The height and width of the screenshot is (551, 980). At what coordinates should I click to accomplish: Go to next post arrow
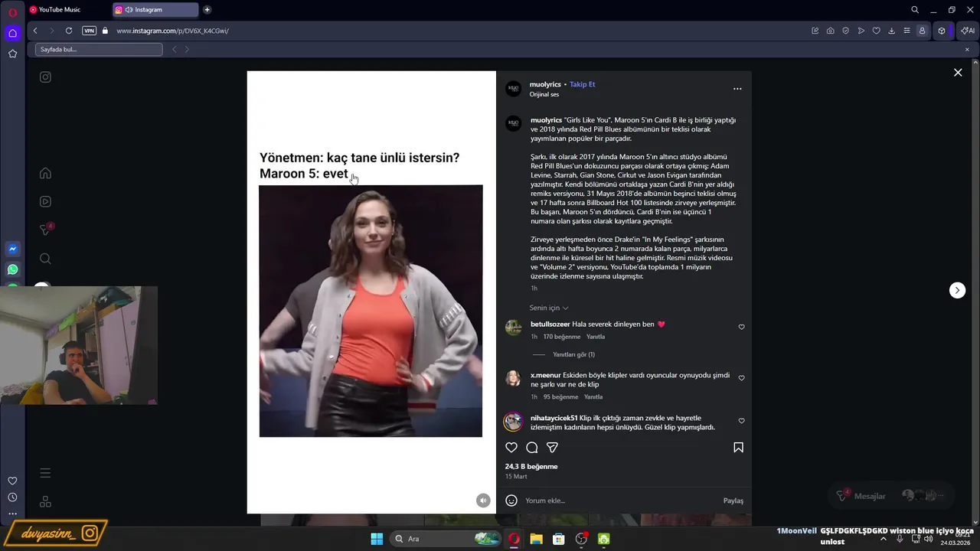tap(957, 290)
